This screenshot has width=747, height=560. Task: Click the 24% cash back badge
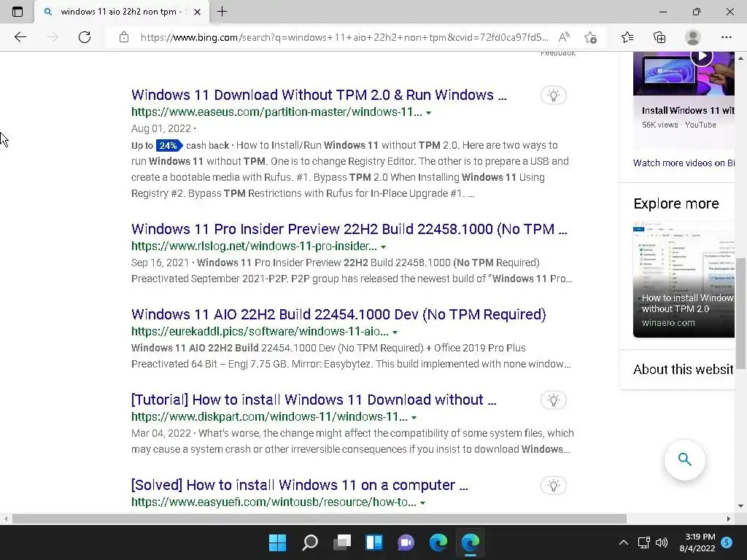[169, 145]
